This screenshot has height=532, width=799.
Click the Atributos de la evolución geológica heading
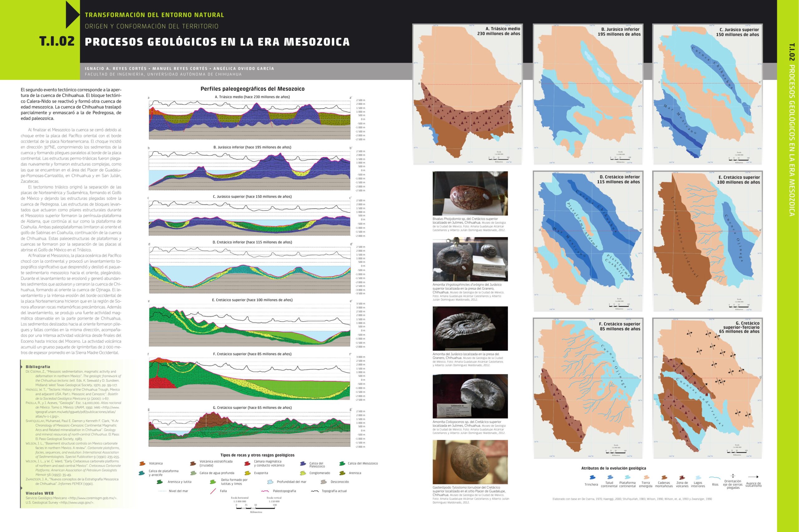point(614,468)
